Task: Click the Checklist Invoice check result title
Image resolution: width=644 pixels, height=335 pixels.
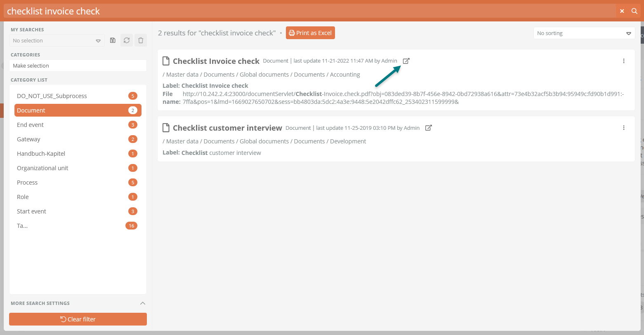Action: coord(216,61)
